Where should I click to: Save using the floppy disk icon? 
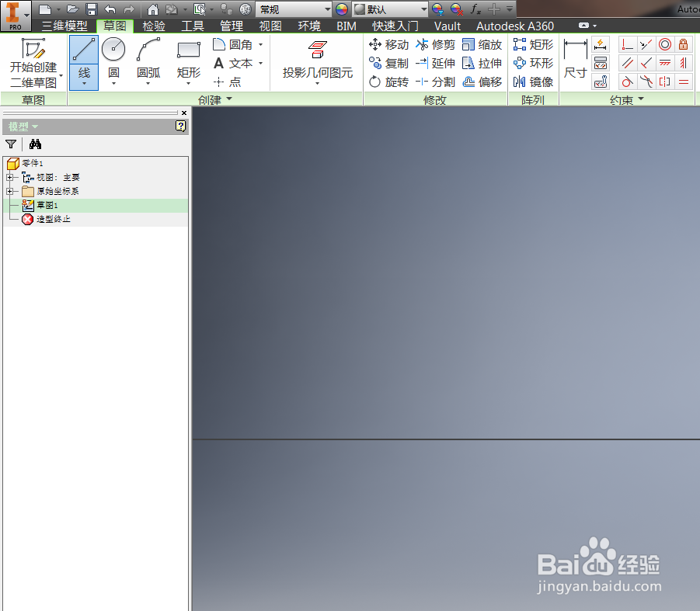[x=92, y=9]
